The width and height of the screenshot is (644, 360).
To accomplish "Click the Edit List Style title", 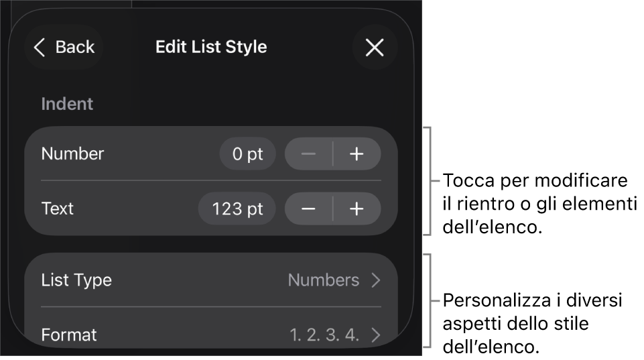I will (x=211, y=47).
